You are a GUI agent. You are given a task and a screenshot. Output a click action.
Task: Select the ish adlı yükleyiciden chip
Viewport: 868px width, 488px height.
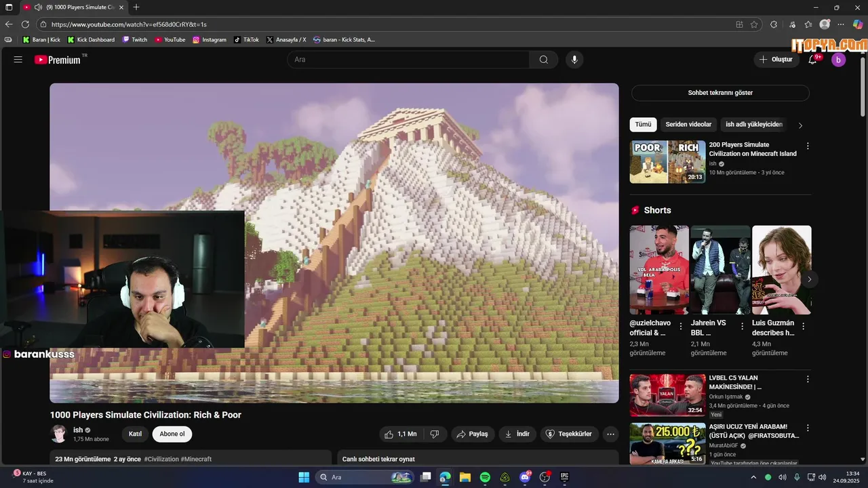coord(754,125)
